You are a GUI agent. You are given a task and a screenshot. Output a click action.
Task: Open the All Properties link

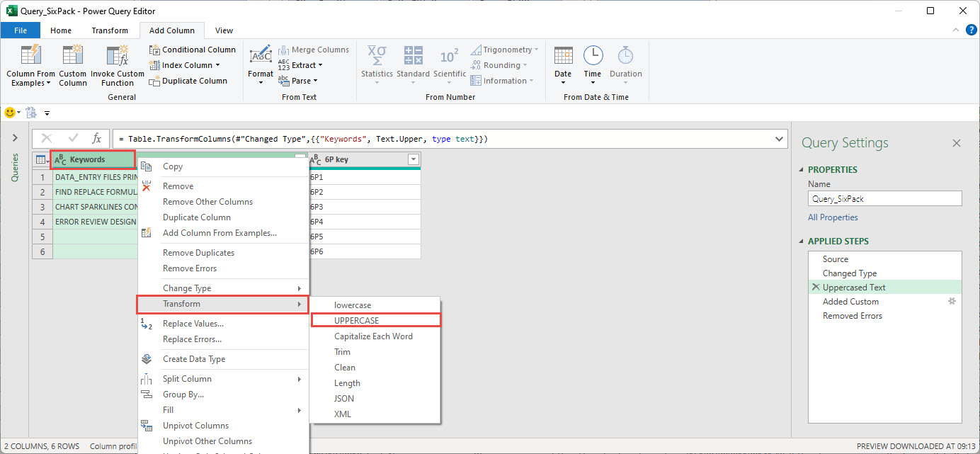pyautogui.click(x=833, y=217)
